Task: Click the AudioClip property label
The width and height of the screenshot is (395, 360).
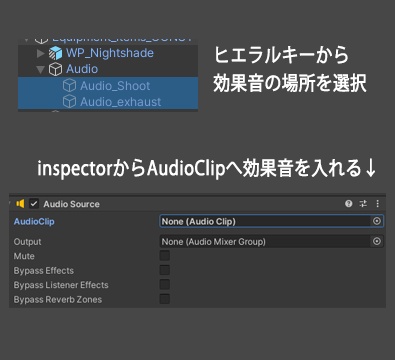Action: 34,222
